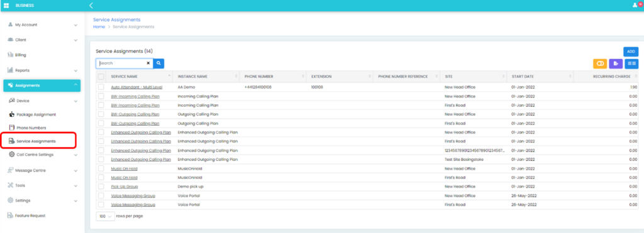Click extension value 100108
The height and width of the screenshot is (233, 644).
click(x=318, y=87)
